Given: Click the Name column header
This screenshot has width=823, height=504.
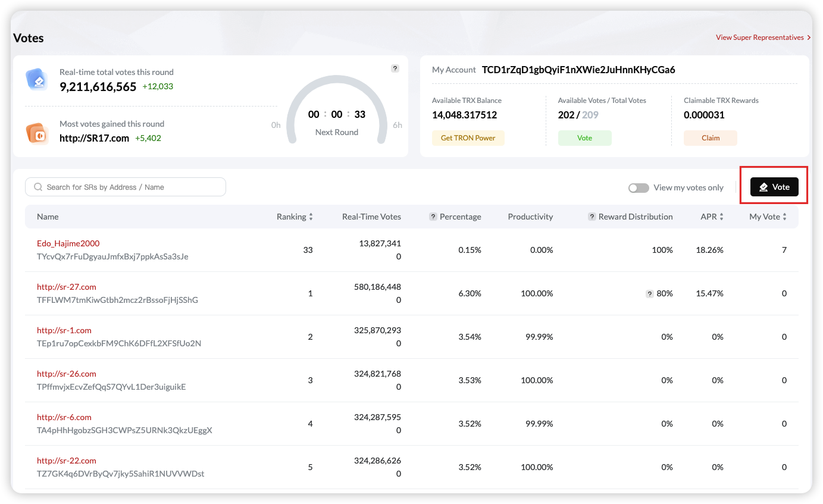Looking at the screenshot, I should click(48, 217).
